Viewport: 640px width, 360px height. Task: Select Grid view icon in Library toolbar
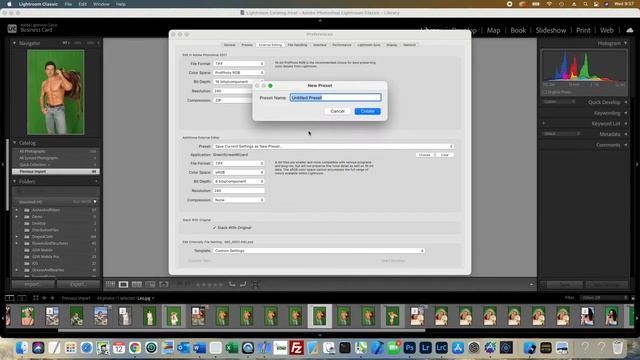[110, 284]
